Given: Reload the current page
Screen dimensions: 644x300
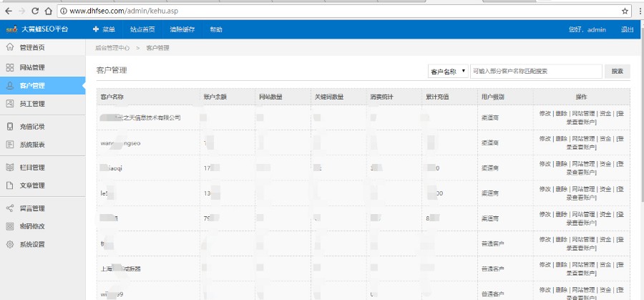Looking at the screenshot, I should pyautogui.click(x=35, y=11).
